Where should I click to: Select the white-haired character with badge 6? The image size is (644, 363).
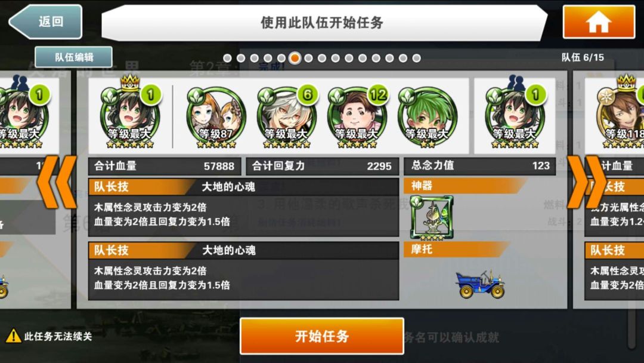pyautogui.click(x=287, y=117)
